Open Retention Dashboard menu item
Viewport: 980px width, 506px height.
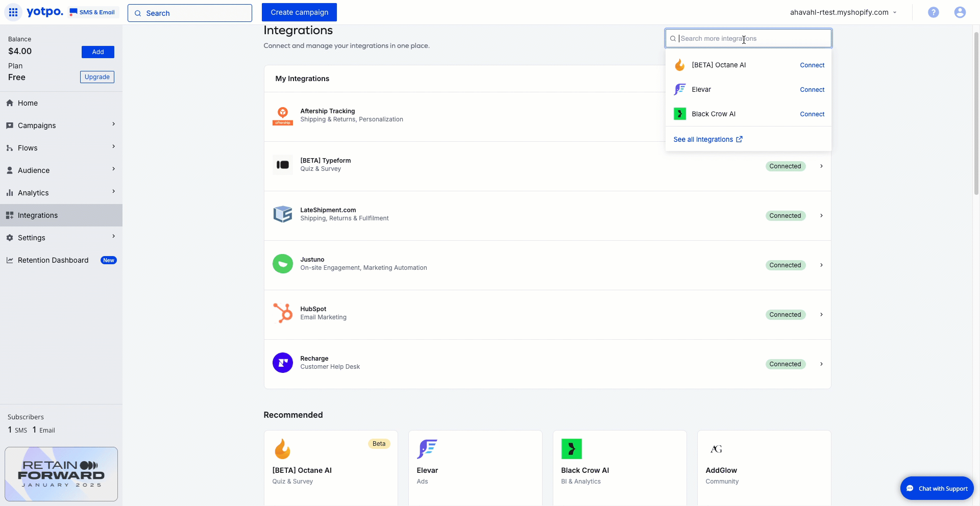click(61, 260)
